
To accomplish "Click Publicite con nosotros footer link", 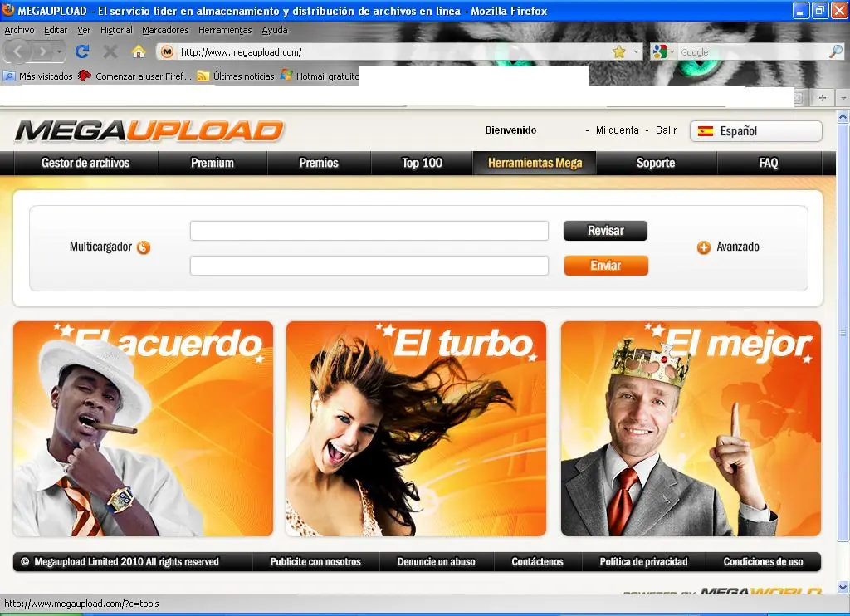I will [315, 562].
